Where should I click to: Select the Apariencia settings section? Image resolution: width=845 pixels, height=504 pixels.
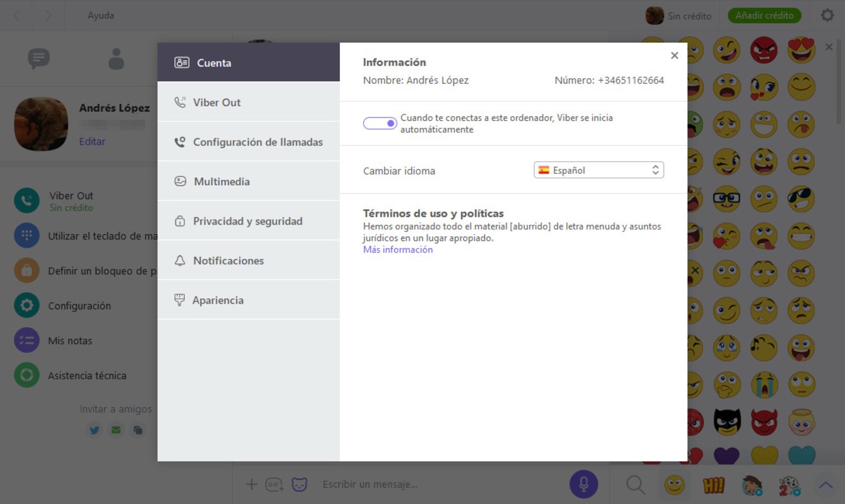248,301
